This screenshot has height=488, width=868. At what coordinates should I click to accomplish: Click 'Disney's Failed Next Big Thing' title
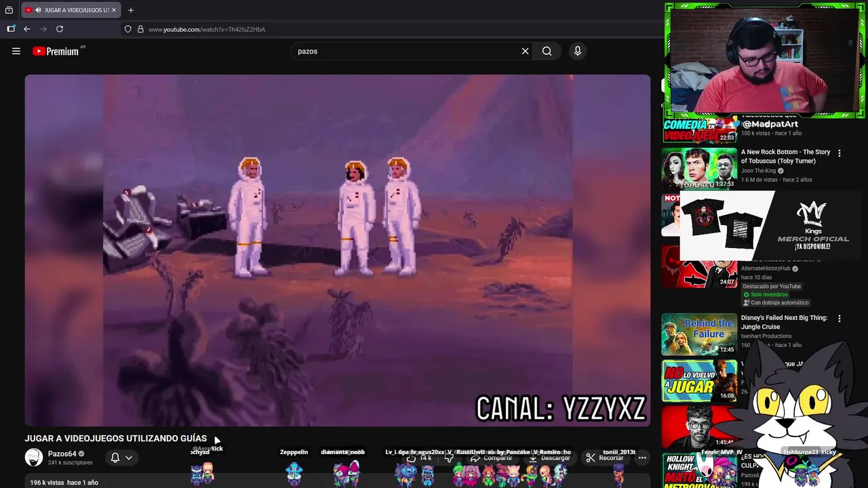(784, 322)
